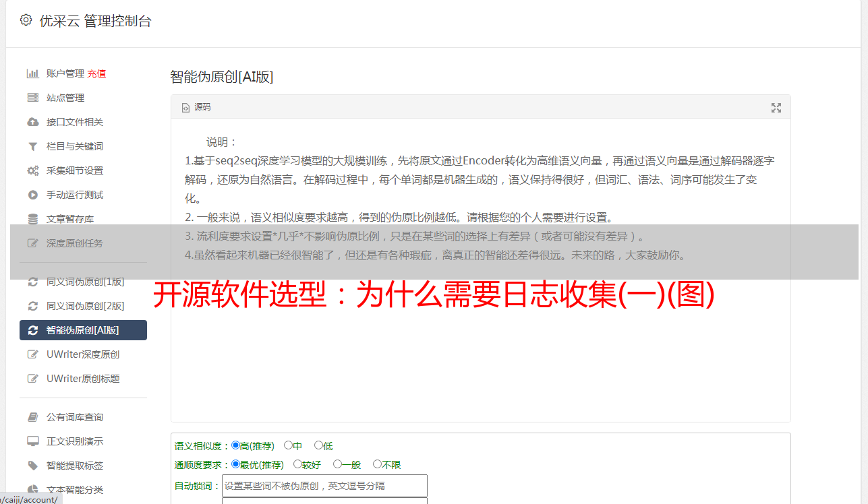This screenshot has height=504, width=868.
Task: Click the gears icon for 采集细节设置
Action: [x=32, y=170]
